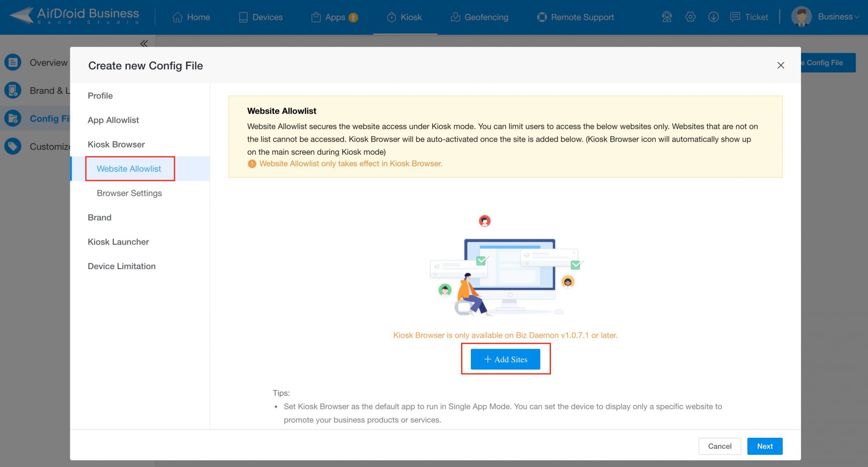Select Browser Settings under Kiosk Browser
This screenshot has height=467, width=868.
click(129, 193)
